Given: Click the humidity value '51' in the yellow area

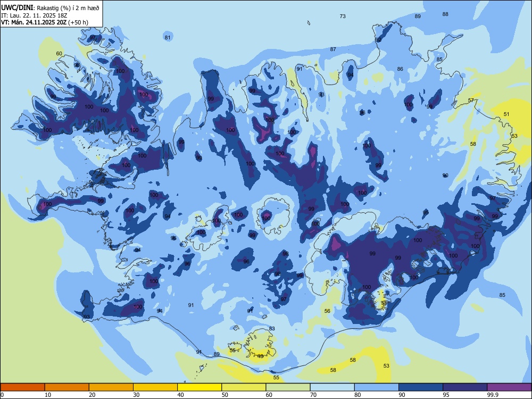Looking at the screenshot, I should click(x=506, y=114).
